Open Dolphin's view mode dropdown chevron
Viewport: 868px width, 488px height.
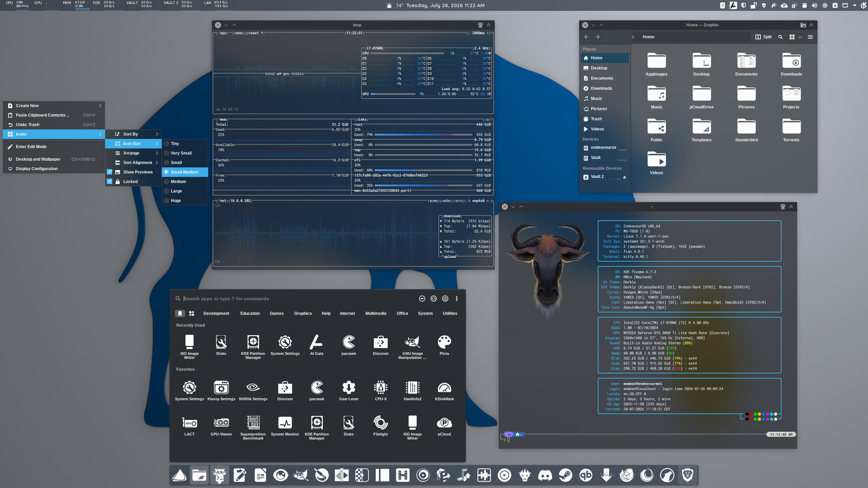click(x=800, y=37)
